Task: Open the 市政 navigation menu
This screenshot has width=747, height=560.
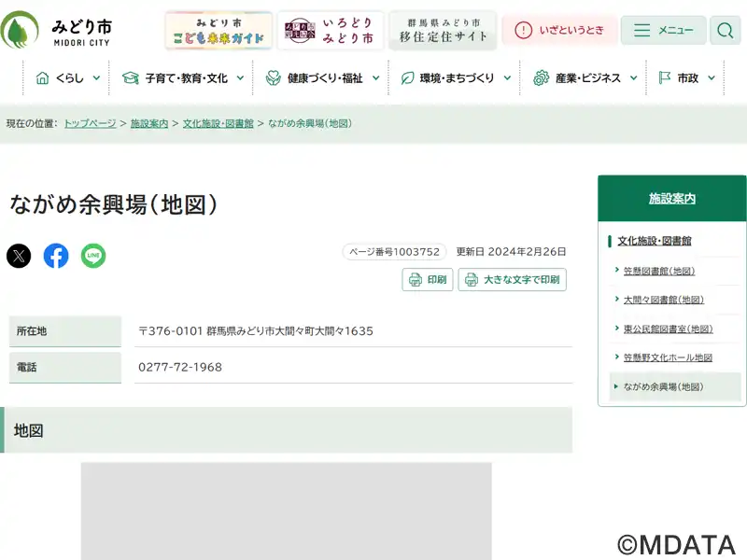Action: tap(685, 78)
